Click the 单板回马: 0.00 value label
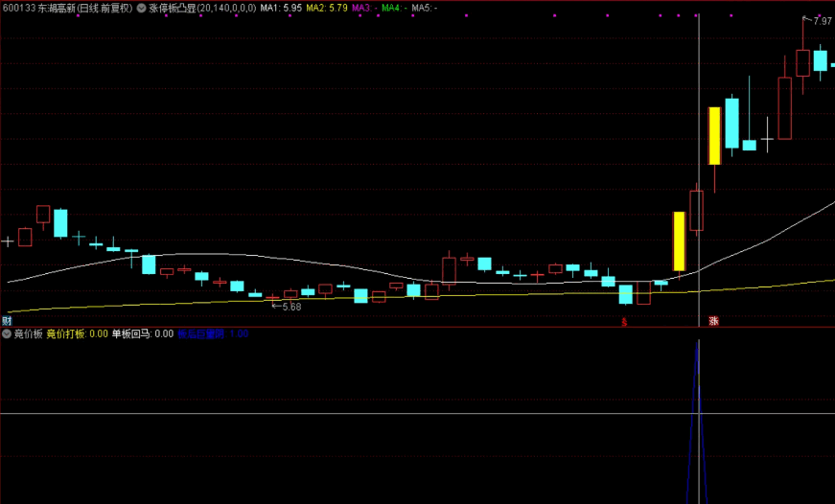This screenshot has height=504, width=835. pos(142,334)
